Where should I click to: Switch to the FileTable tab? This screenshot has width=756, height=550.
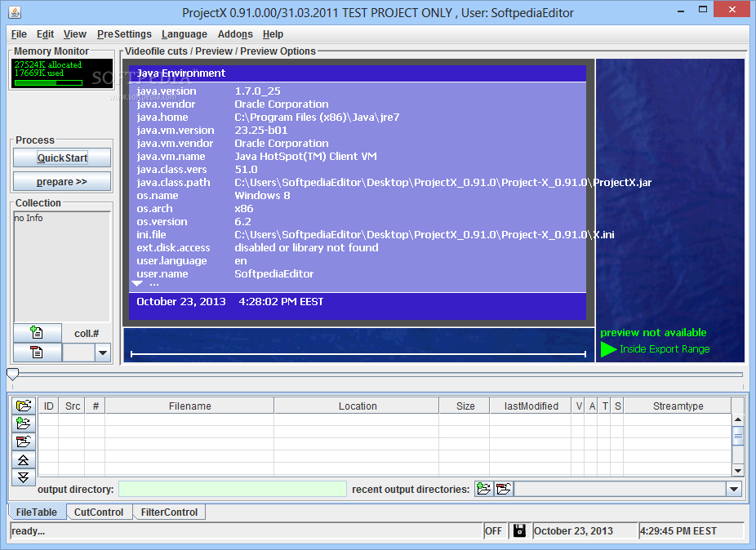(37, 512)
